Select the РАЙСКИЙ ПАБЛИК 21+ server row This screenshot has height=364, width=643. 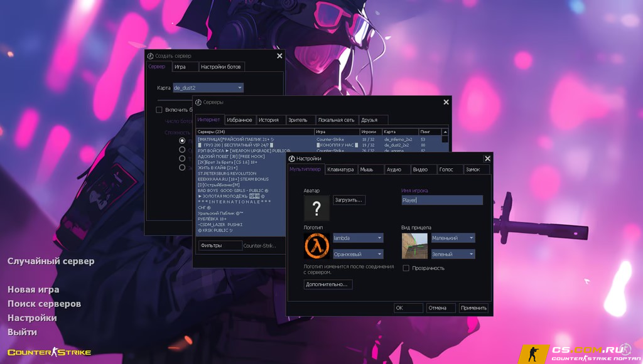coord(320,139)
